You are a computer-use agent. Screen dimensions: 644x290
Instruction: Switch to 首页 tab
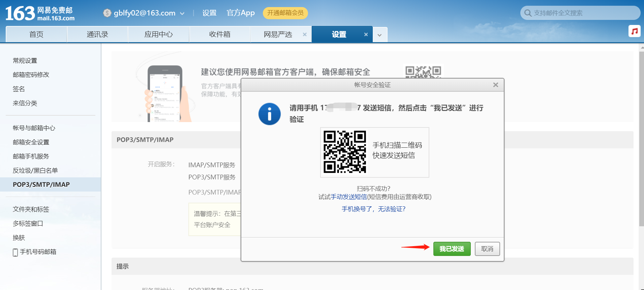36,34
